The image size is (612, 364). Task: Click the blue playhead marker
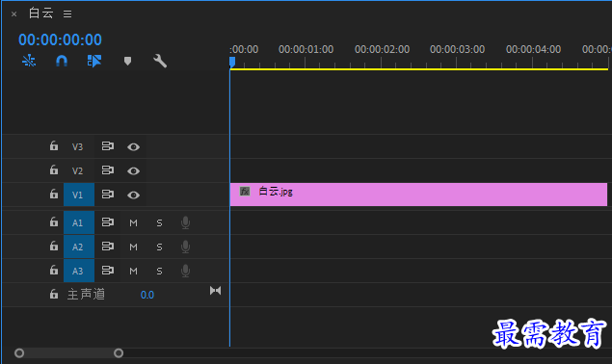pos(232,62)
